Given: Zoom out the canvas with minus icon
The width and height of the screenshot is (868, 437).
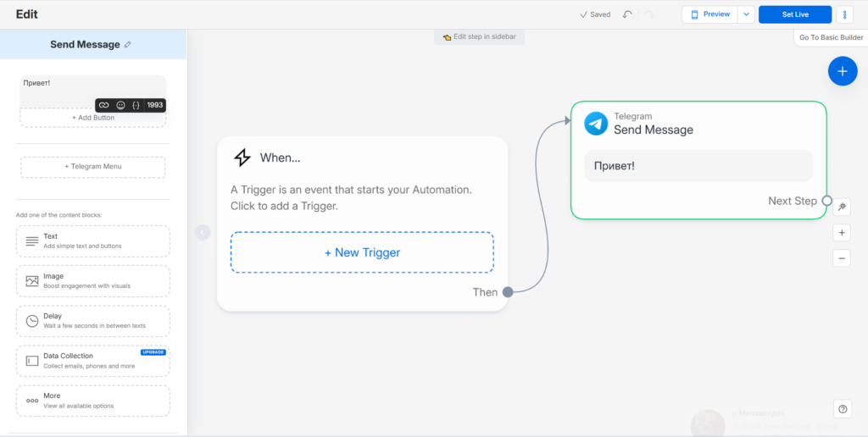Looking at the screenshot, I should point(842,257).
